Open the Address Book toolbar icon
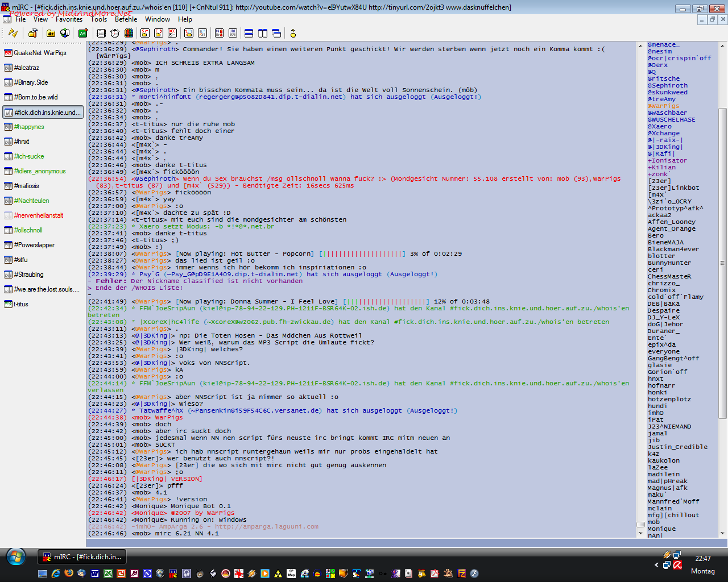Screen dimensions: 728x582 (x=101, y=34)
